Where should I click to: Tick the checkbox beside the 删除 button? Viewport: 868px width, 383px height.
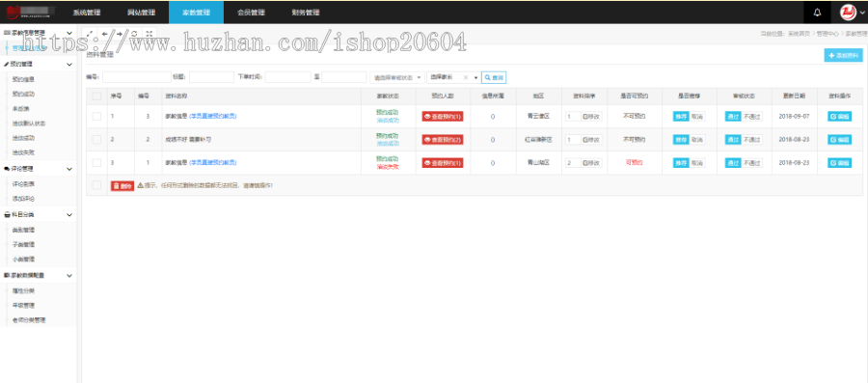(96, 185)
